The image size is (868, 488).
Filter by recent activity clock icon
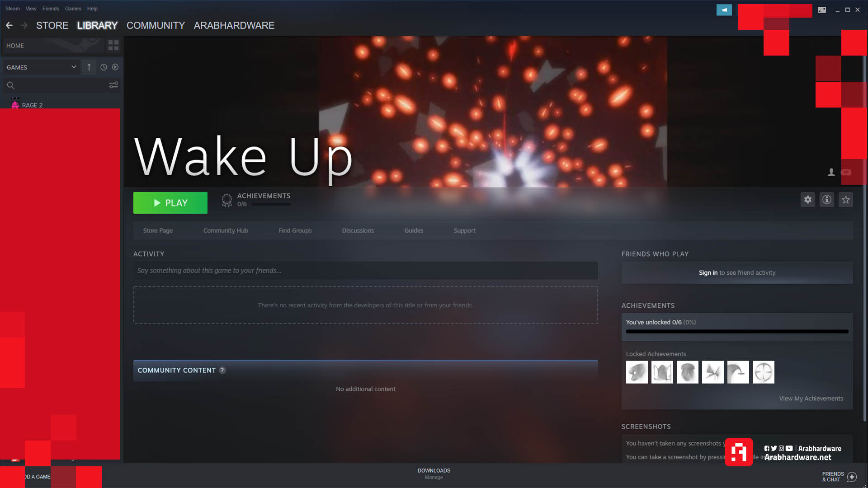click(104, 67)
